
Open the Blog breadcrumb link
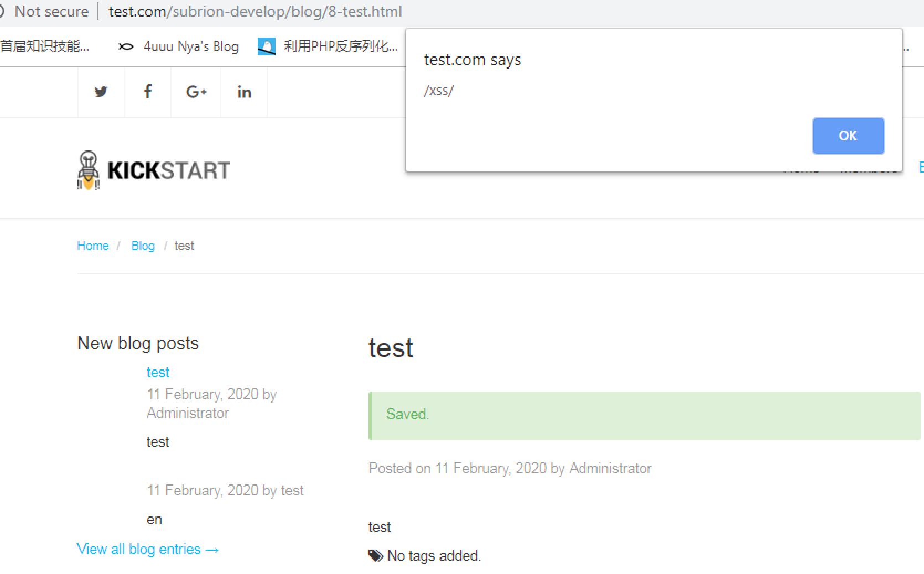tap(143, 246)
